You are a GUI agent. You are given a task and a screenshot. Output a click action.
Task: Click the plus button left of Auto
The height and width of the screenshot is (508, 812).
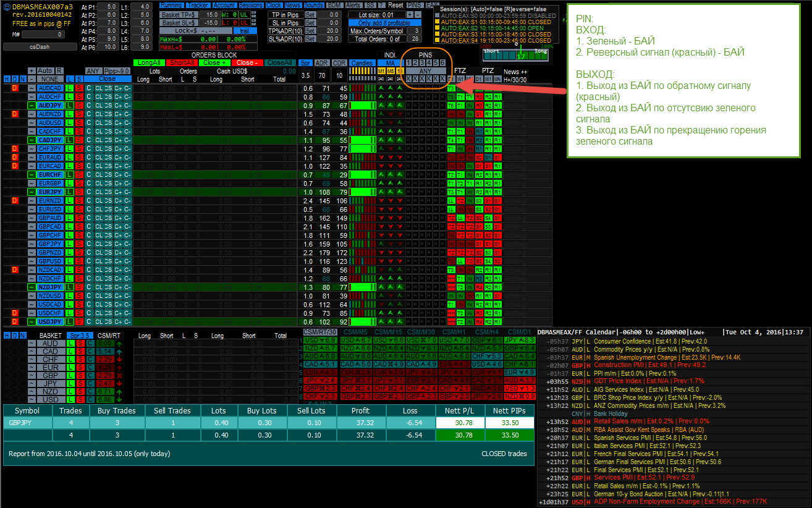click(32, 70)
